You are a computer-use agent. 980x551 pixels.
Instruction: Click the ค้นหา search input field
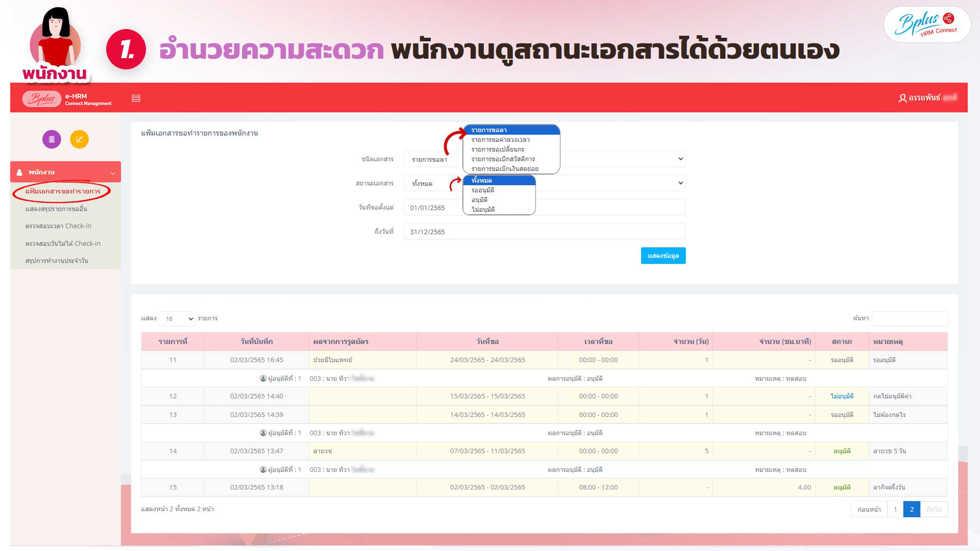(x=909, y=319)
